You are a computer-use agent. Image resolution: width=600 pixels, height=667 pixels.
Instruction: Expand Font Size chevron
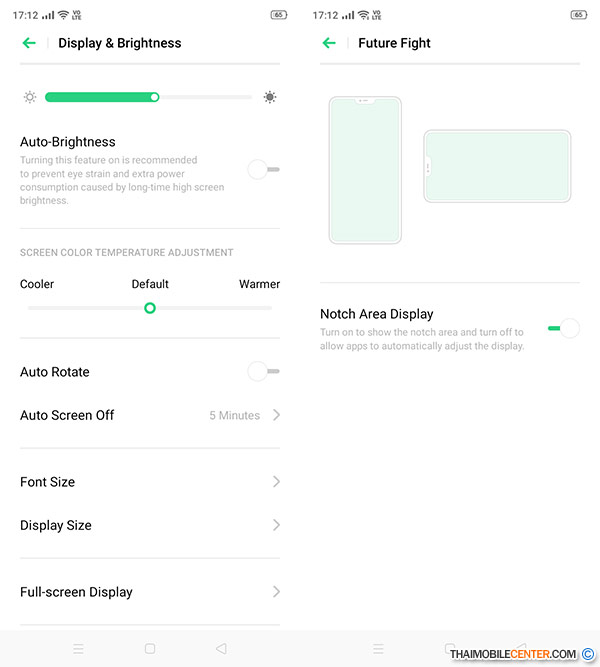click(277, 482)
